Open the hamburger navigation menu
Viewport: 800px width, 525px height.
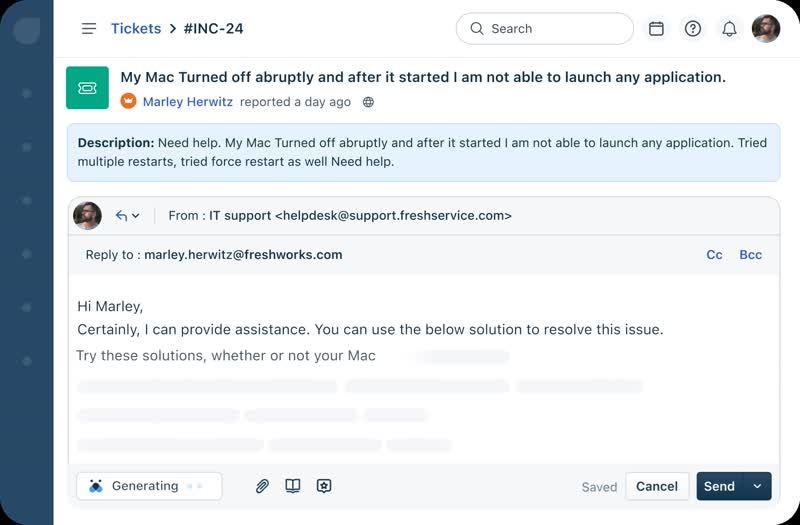click(x=89, y=29)
